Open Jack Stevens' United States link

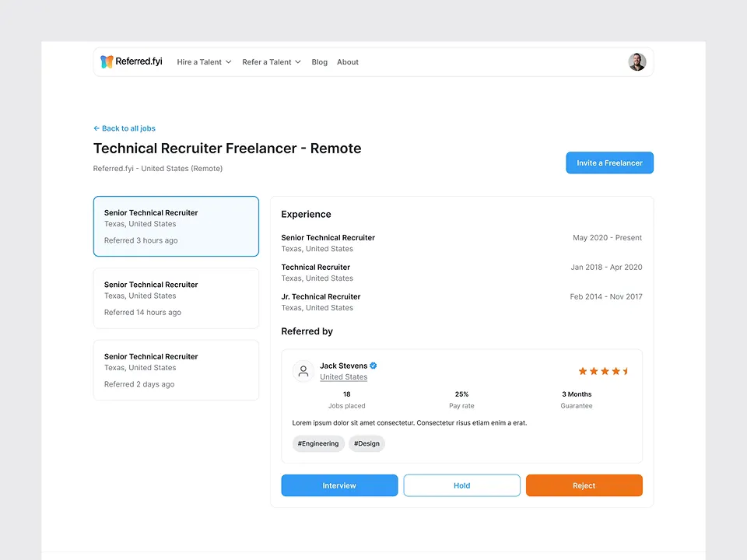click(x=343, y=377)
